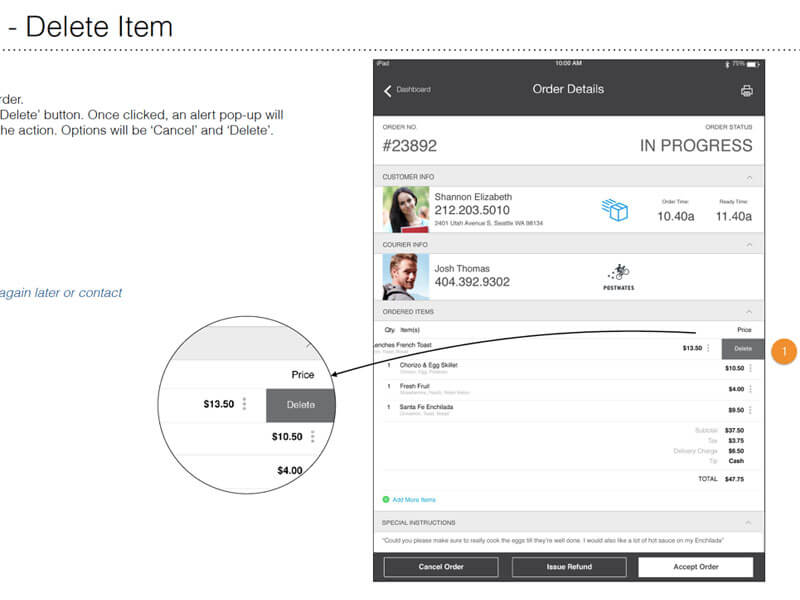Click the green plus beside Add More Items
Viewport: 800px width, 600px height.
384,498
